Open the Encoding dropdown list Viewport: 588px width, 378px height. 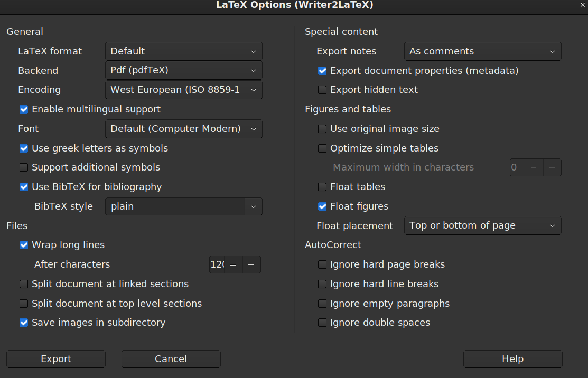tap(183, 90)
